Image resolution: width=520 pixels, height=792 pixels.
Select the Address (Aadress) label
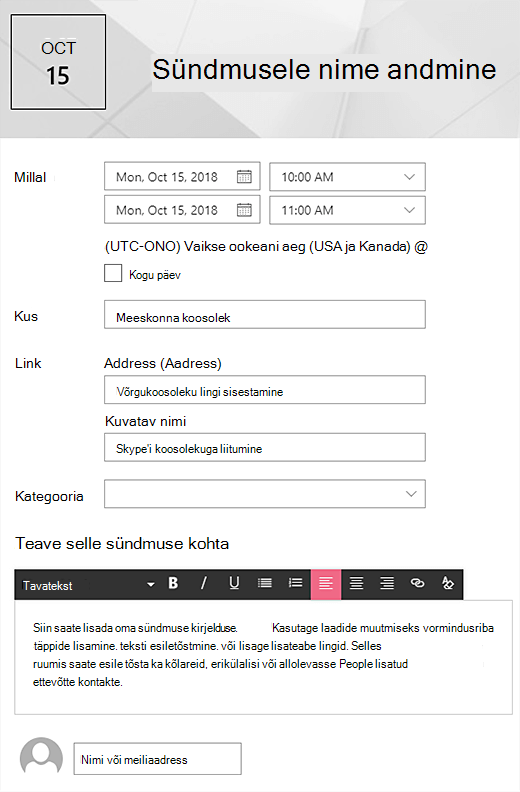(x=163, y=363)
